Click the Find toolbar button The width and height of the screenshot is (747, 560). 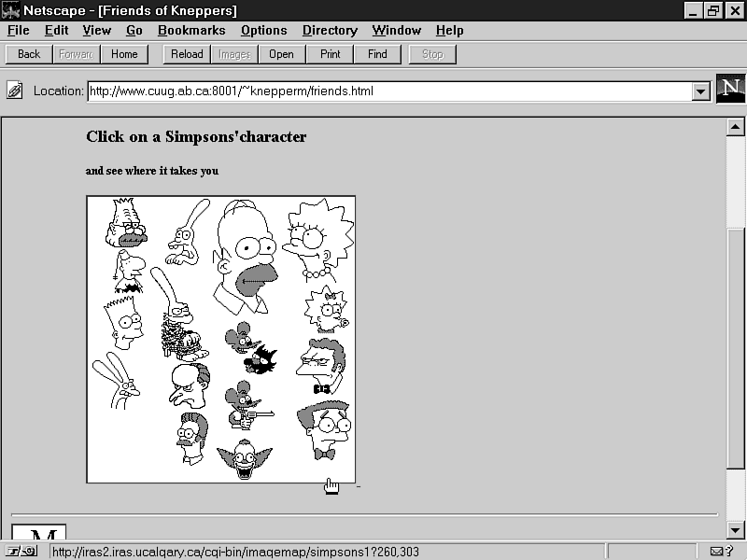[x=377, y=54]
